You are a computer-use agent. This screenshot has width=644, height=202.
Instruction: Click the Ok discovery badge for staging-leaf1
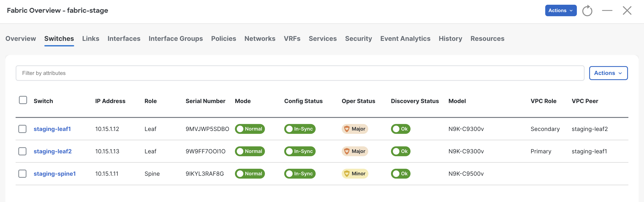coord(400,129)
